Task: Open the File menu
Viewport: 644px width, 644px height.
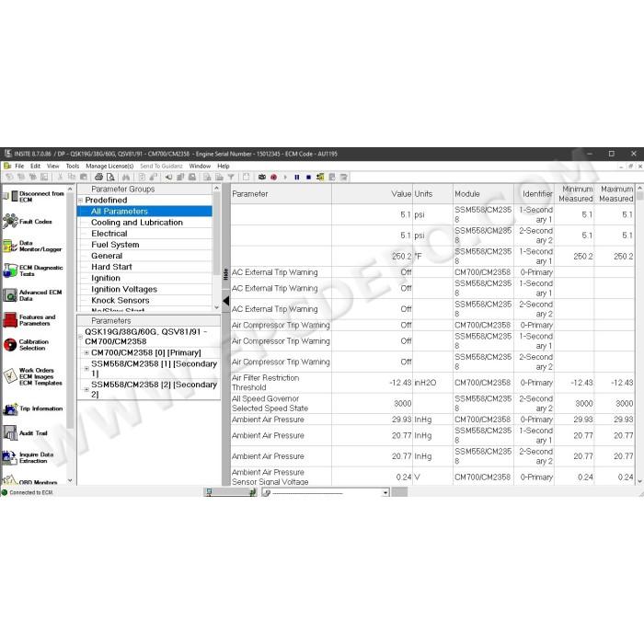Action: pos(19,166)
